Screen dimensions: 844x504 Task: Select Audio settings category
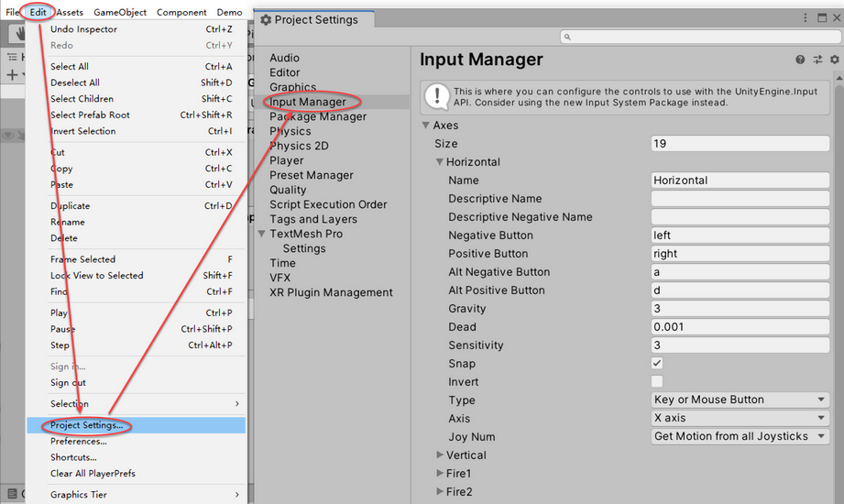[284, 58]
